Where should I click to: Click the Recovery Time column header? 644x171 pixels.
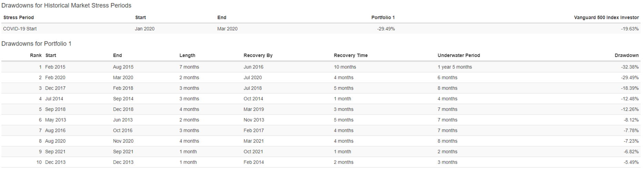[x=351, y=55]
